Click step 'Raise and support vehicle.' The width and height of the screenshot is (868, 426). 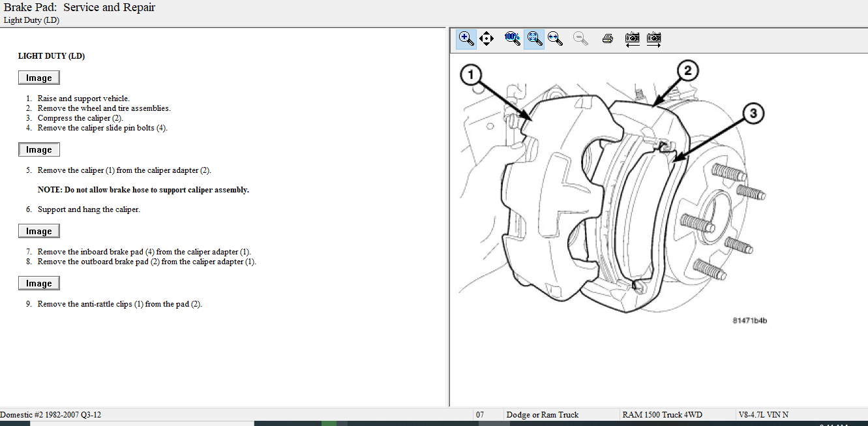83,99
